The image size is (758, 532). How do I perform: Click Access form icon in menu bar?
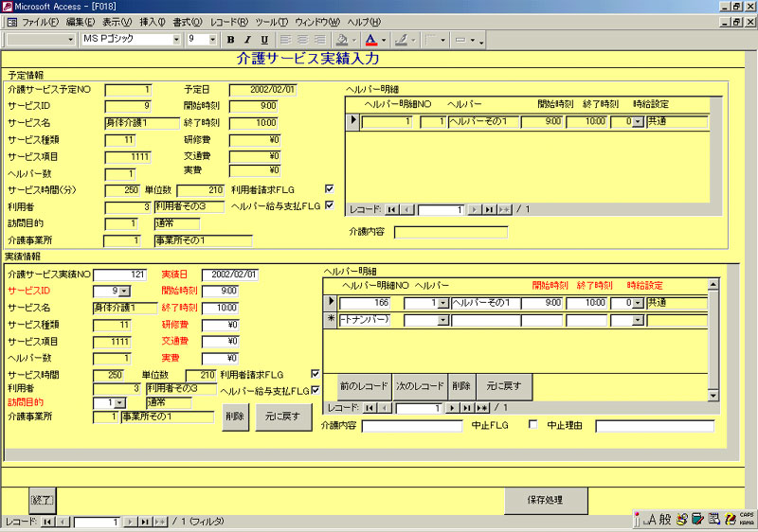pos(11,22)
